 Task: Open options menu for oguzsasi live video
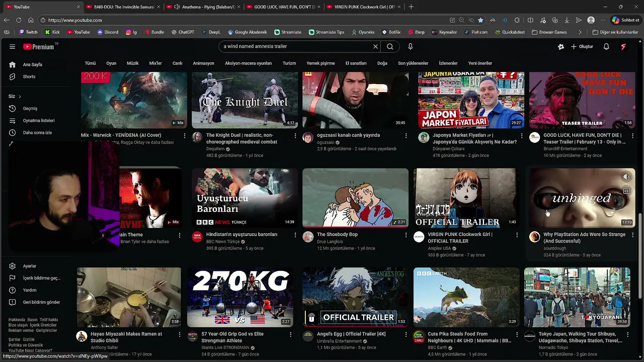click(x=406, y=136)
